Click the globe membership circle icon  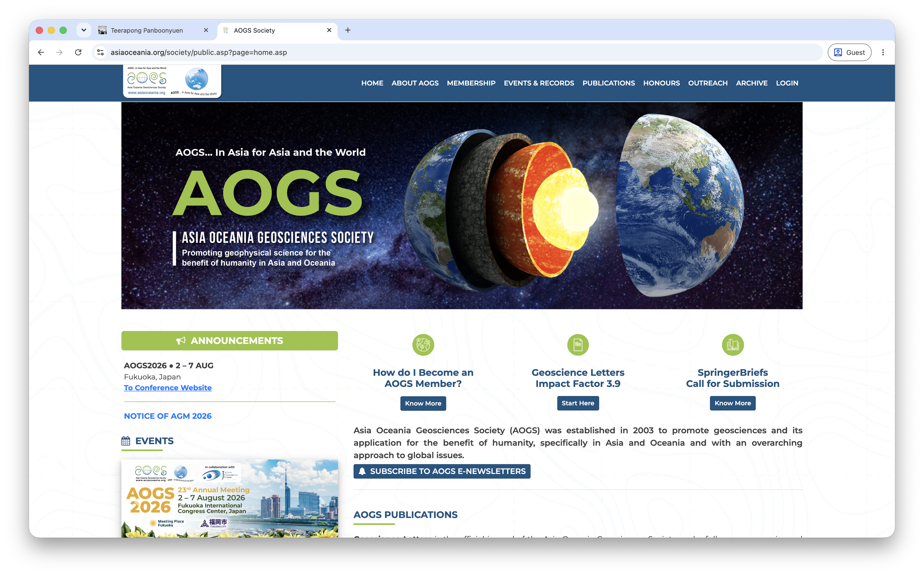click(423, 345)
